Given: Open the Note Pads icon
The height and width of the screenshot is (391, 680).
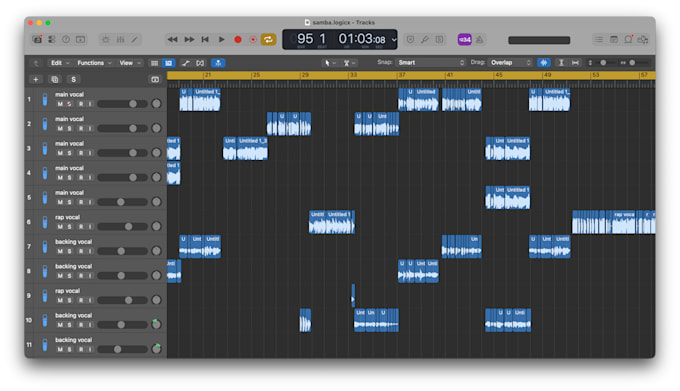Looking at the screenshot, I should (614, 39).
